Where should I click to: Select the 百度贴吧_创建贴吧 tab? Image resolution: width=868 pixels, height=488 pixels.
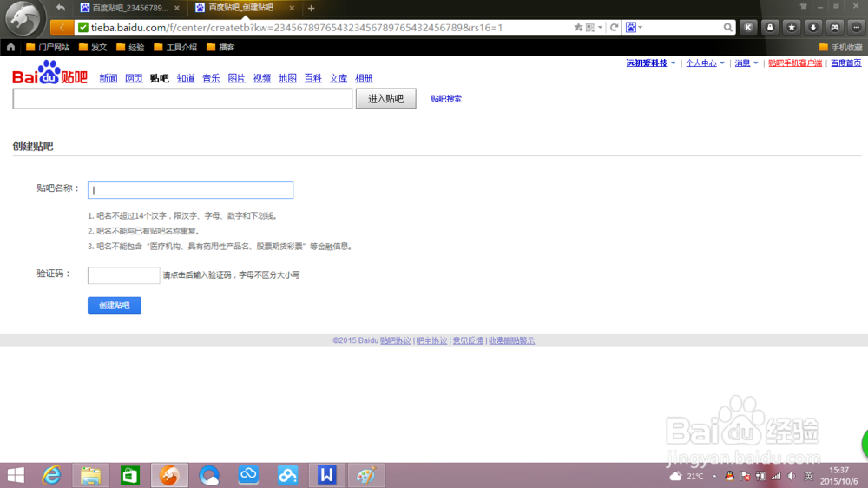pos(241,8)
